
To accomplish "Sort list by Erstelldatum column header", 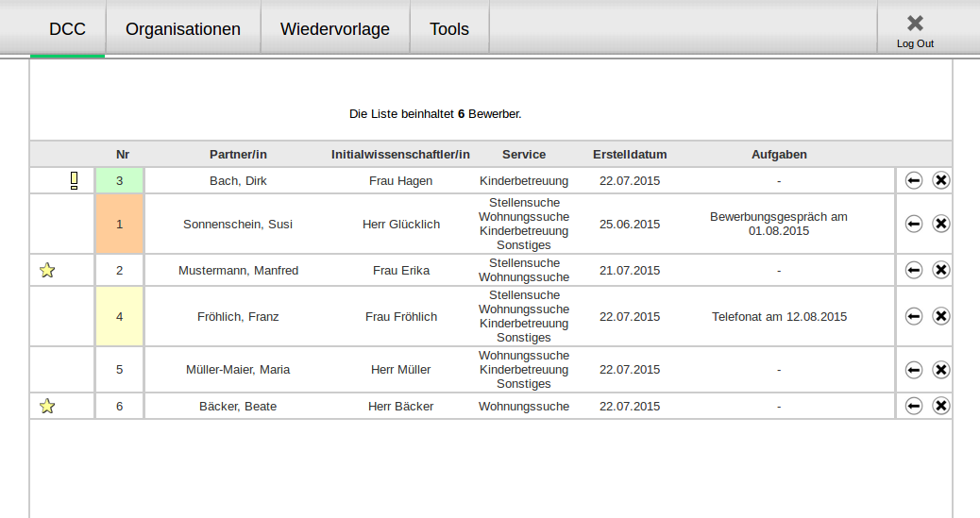I will pos(630,155).
